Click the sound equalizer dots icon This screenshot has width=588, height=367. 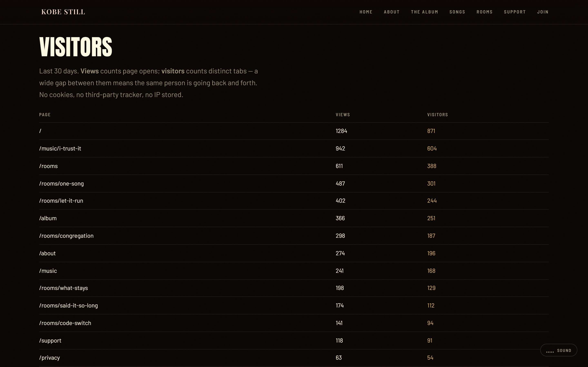[550, 352]
